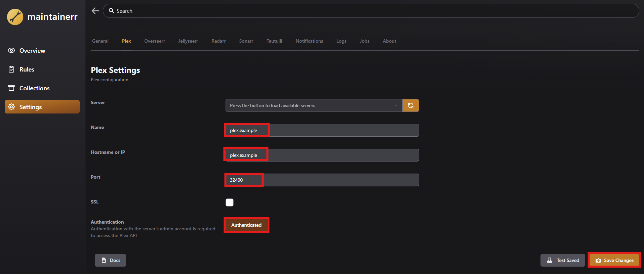Click the Test Saved flask icon
This screenshot has width=644, height=274.
(550, 260)
